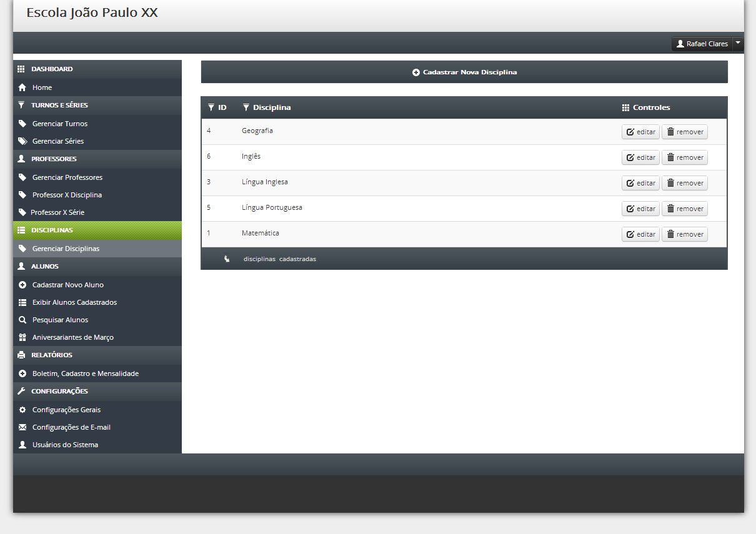Click the list icon beside DISCIPLINAS header
The width and height of the screenshot is (756, 534).
point(21,230)
